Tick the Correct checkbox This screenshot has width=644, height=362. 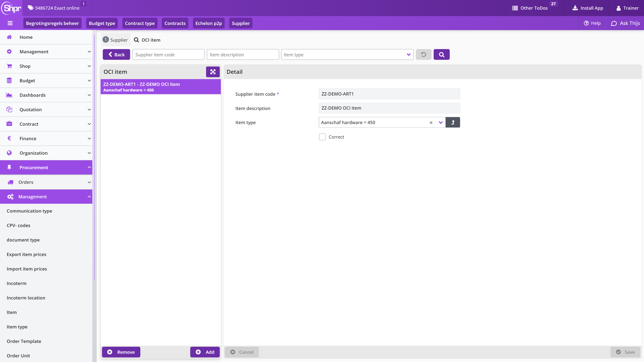pyautogui.click(x=322, y=137)
